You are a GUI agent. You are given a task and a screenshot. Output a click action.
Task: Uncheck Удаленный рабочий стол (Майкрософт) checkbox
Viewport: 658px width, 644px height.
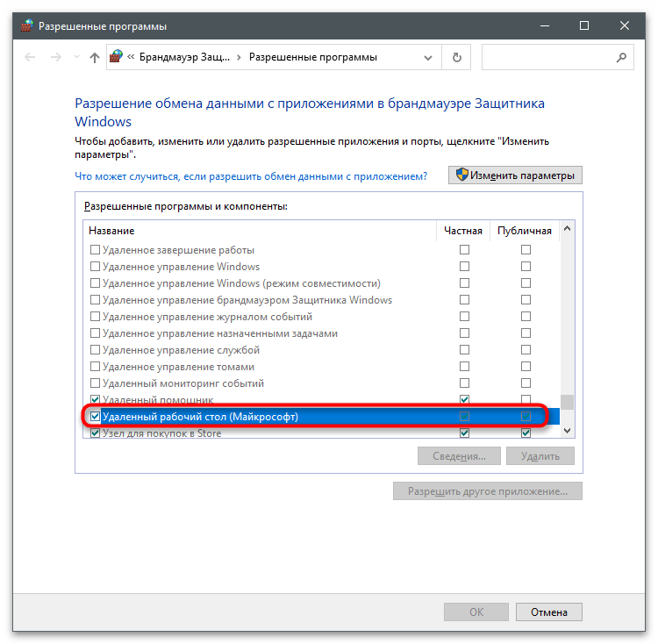pyautogui.click(x=96, y=417)
